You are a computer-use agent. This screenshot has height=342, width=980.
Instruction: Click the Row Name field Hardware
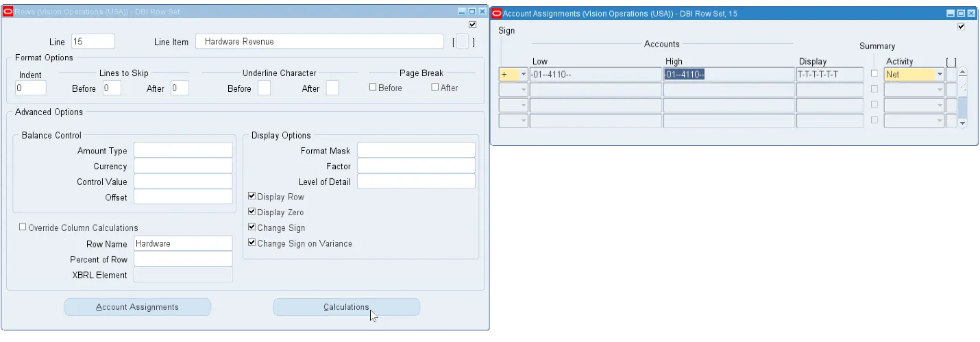[x=183, y=243]
